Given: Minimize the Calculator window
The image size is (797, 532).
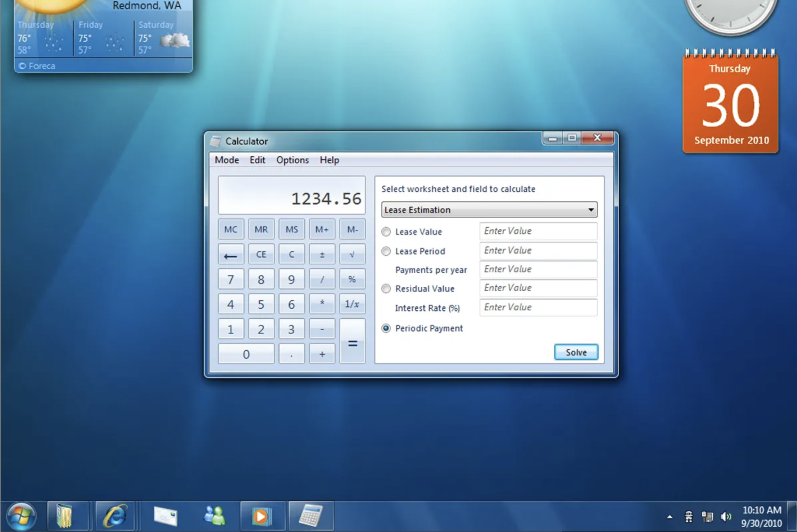Looking at the screenshot, I should tap(553, 138).
